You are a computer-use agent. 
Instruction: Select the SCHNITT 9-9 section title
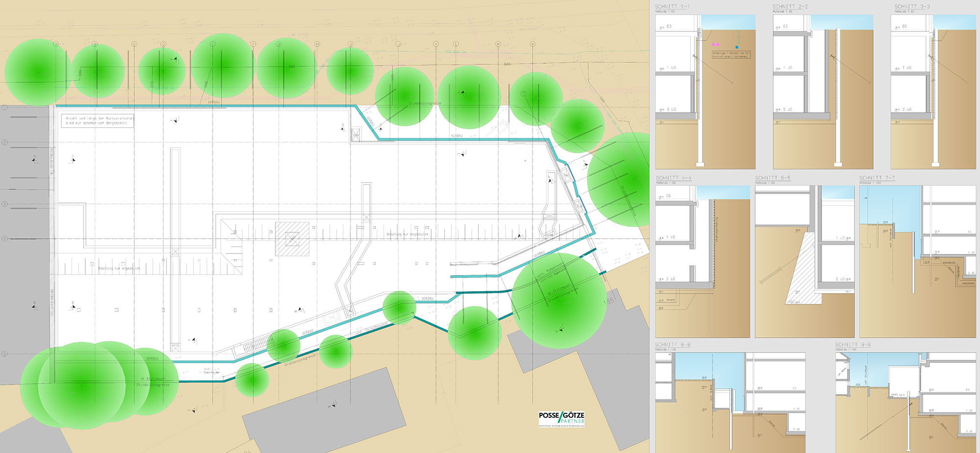pyautogui.click(x=853, y=345)
